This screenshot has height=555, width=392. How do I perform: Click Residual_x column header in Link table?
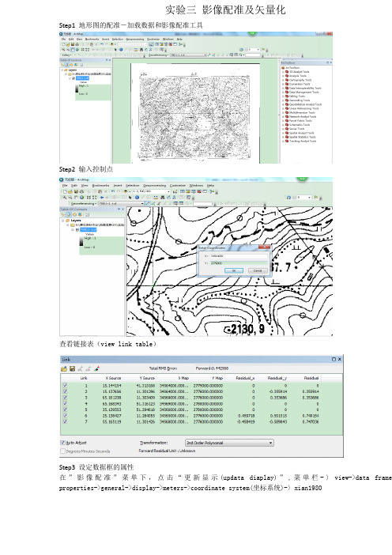(x=245, y=378)
